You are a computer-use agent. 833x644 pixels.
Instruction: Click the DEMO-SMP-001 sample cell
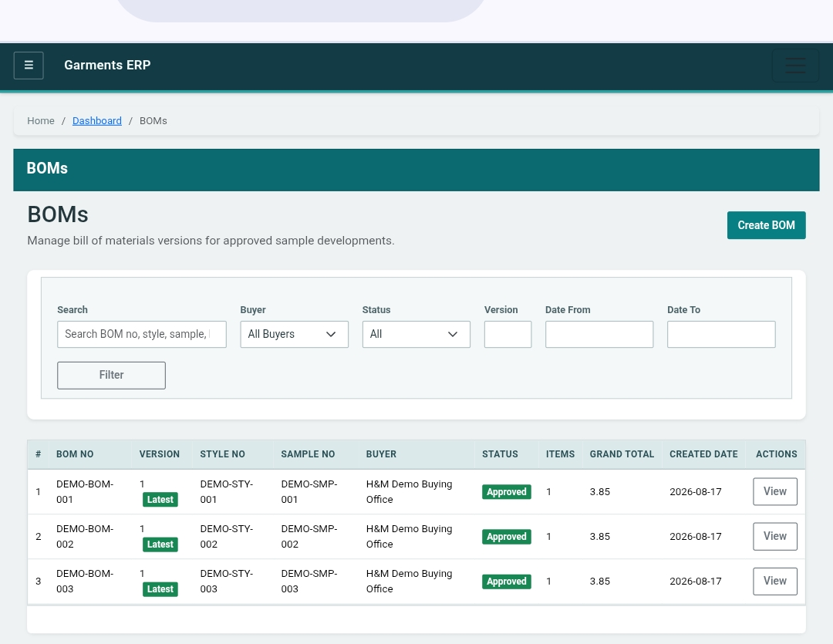click(309, 491)
